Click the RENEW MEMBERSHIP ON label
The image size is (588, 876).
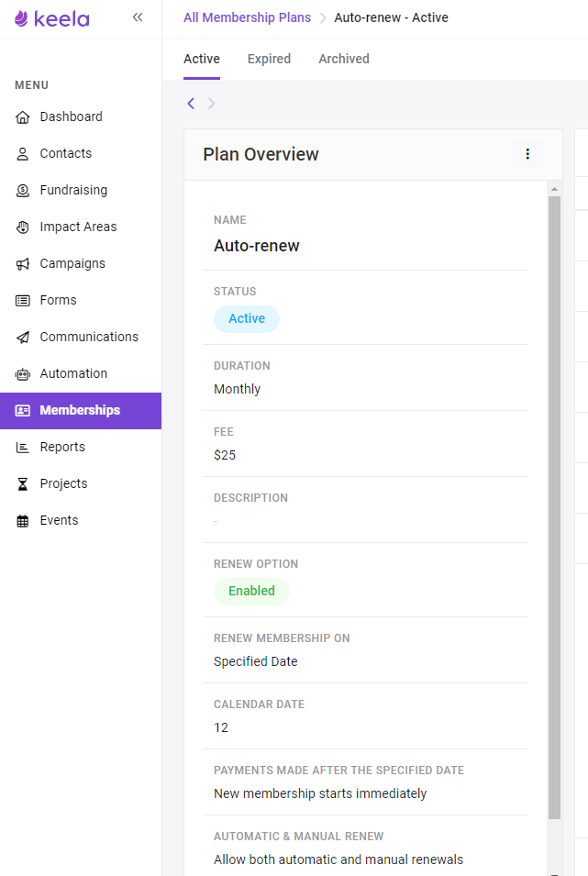[282, 638]
